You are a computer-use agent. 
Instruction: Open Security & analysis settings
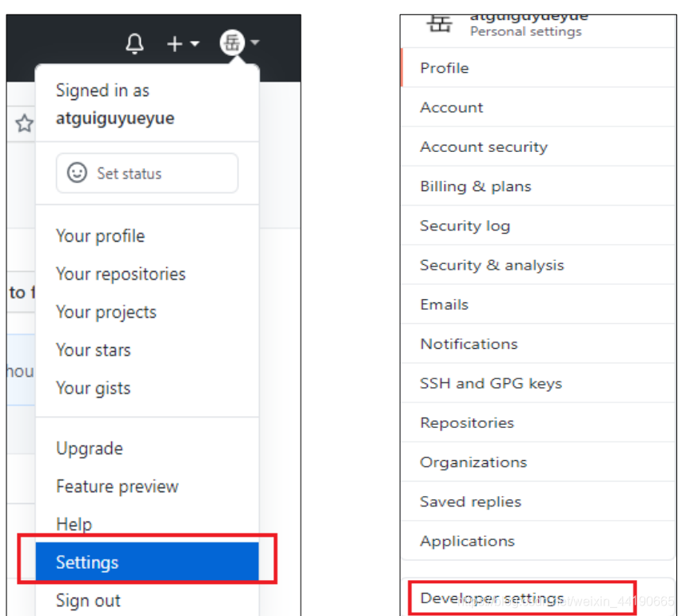click(x=538, y=265)
